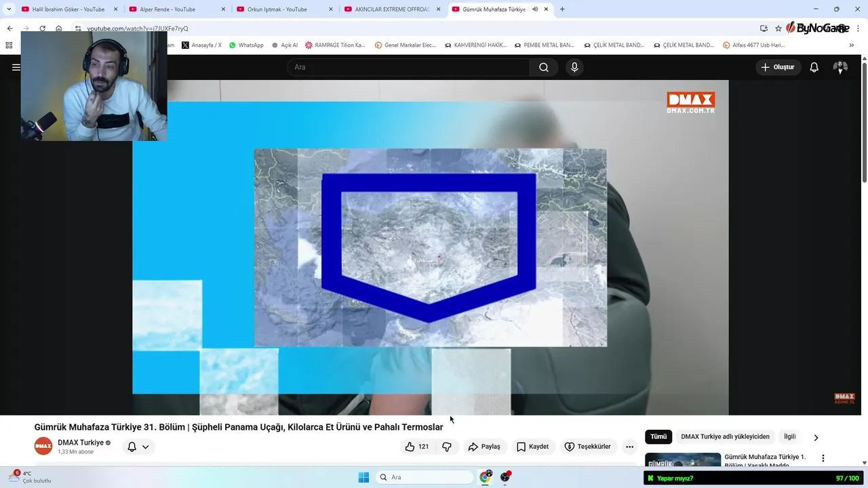Open Windows Start menu

[363, 477]
